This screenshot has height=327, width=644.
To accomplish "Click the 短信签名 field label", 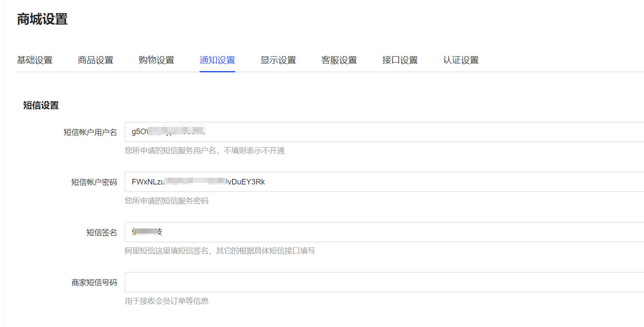I will click(102, 233).
